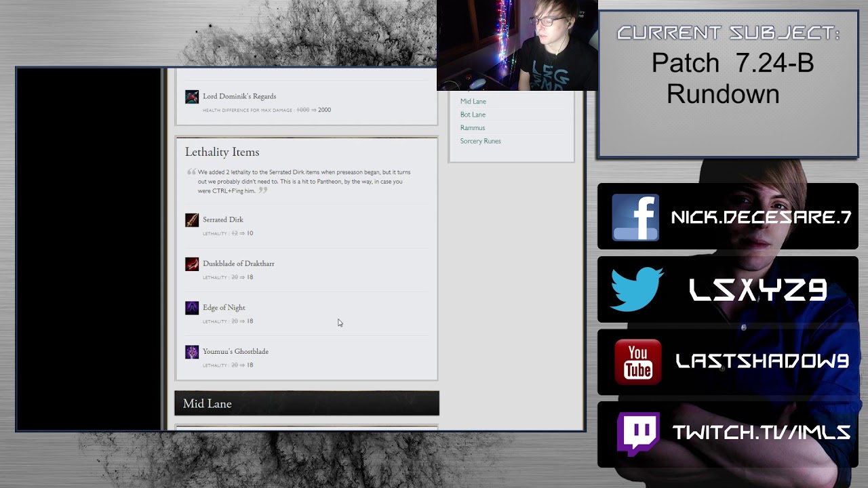Click the Twitch logo icon
Screen dimensions: 868x488
637,434
